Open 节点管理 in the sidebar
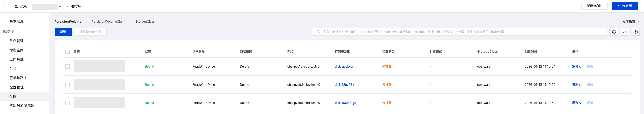The image size is (644, 114). tap(16, 41)
